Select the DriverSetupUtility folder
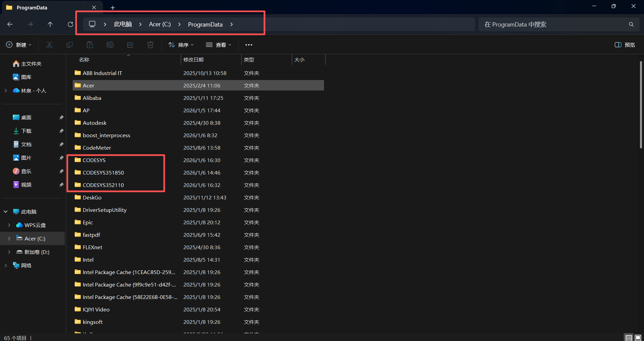Screen dimensions: 644x341 (x=198, y=210)
